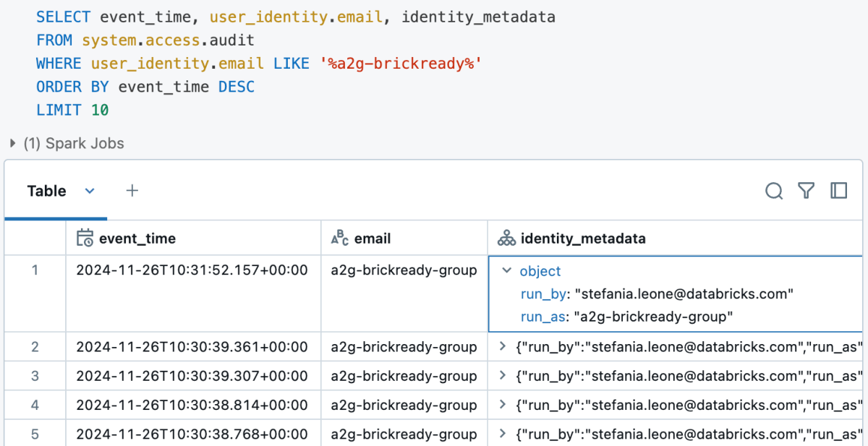Click the event_time calendar-clock type icon

click(x=85, y=238)
